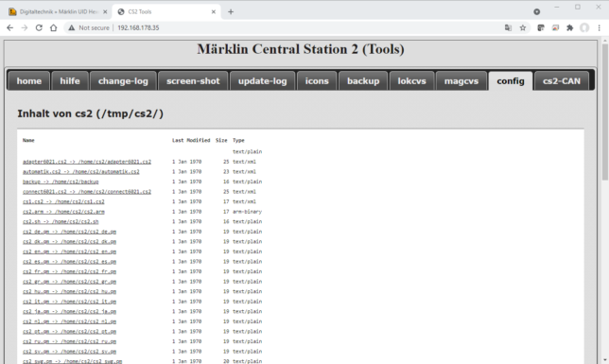Open the cs2_hu.qm file link
Image resolution: width=609 pixels, height=364 pixels.
69,291
